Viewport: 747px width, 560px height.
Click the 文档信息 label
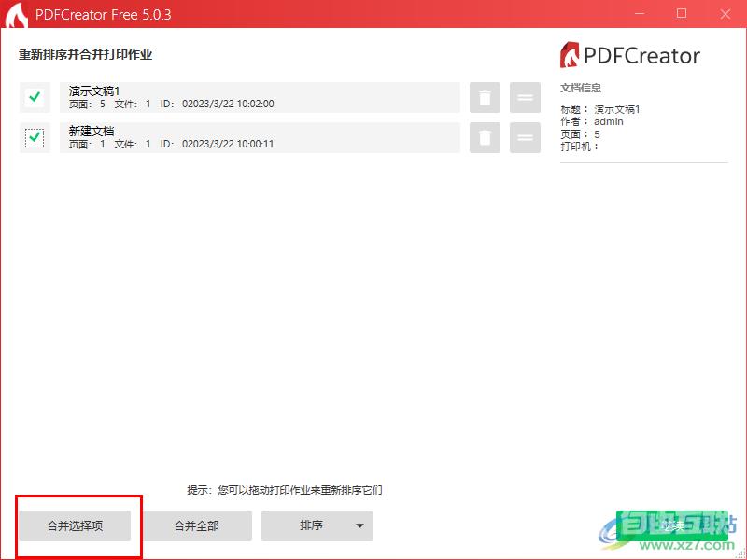(581, 88)
